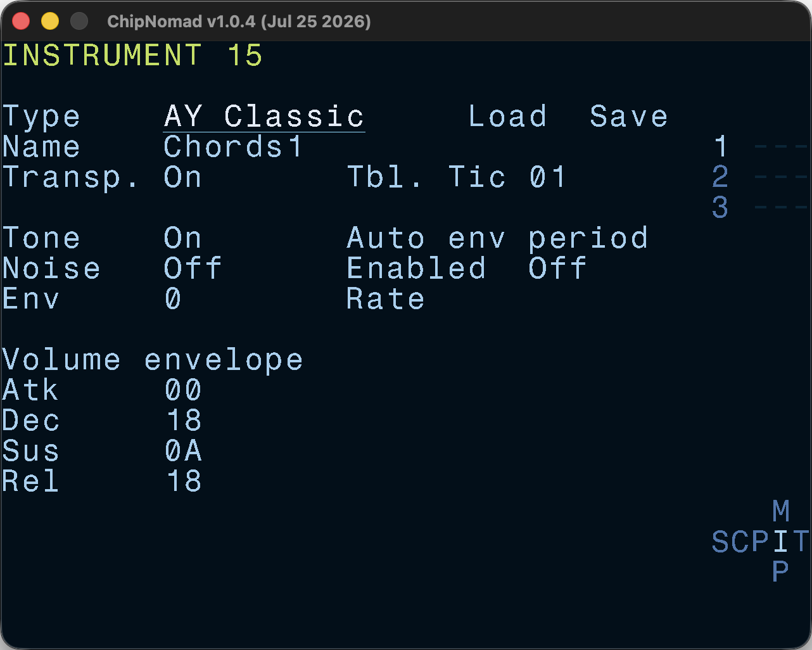The width and height of the screenshot is (812, 650).
Task: Edit the instrument Name field Chords1
Action: click(x=233, y=147)
